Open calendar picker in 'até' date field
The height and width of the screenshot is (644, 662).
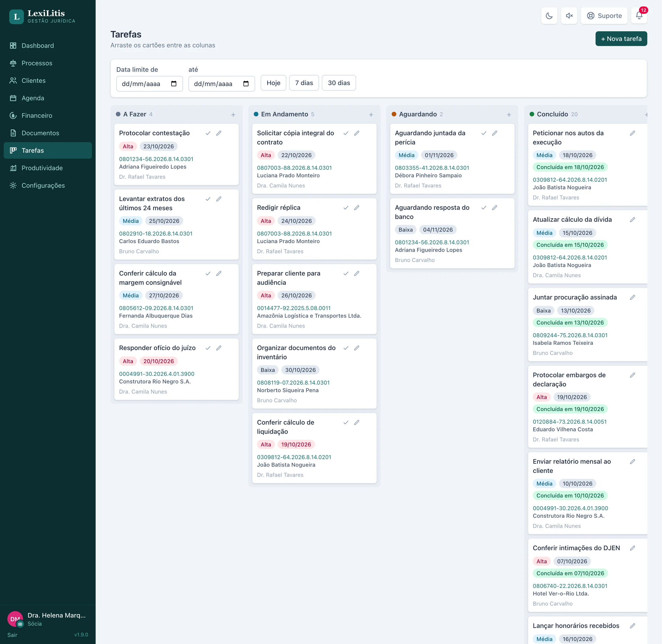pyautogui.click(x=246, y=84)
